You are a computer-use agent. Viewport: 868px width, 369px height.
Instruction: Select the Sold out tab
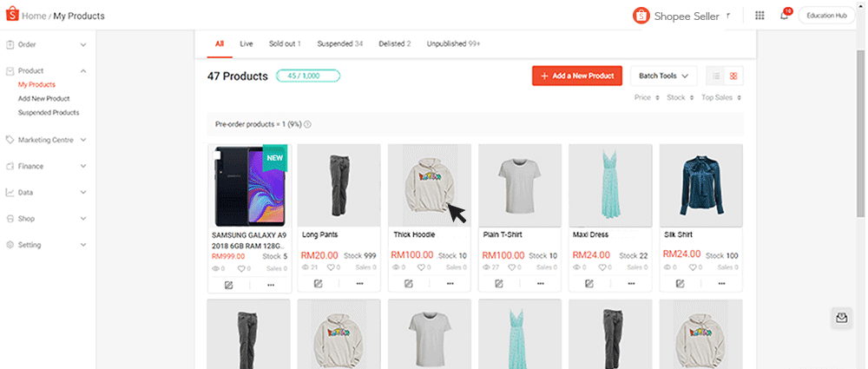[x=285, y=43]
